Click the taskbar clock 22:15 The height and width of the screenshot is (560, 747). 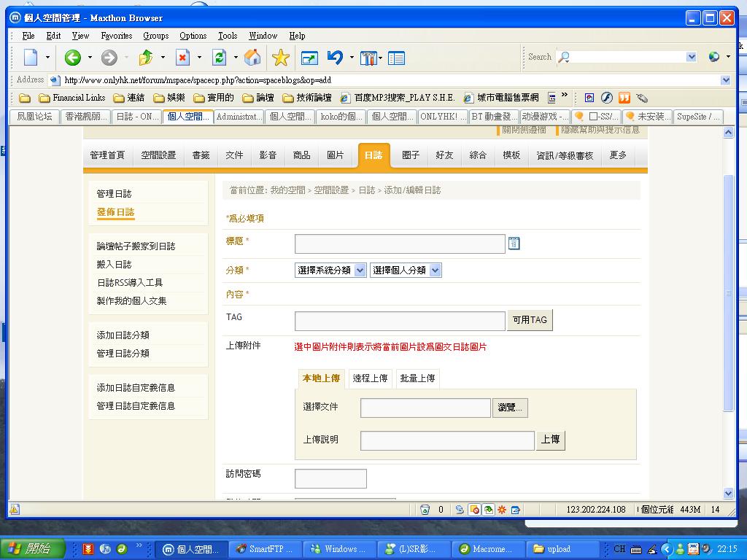point(727,549)
